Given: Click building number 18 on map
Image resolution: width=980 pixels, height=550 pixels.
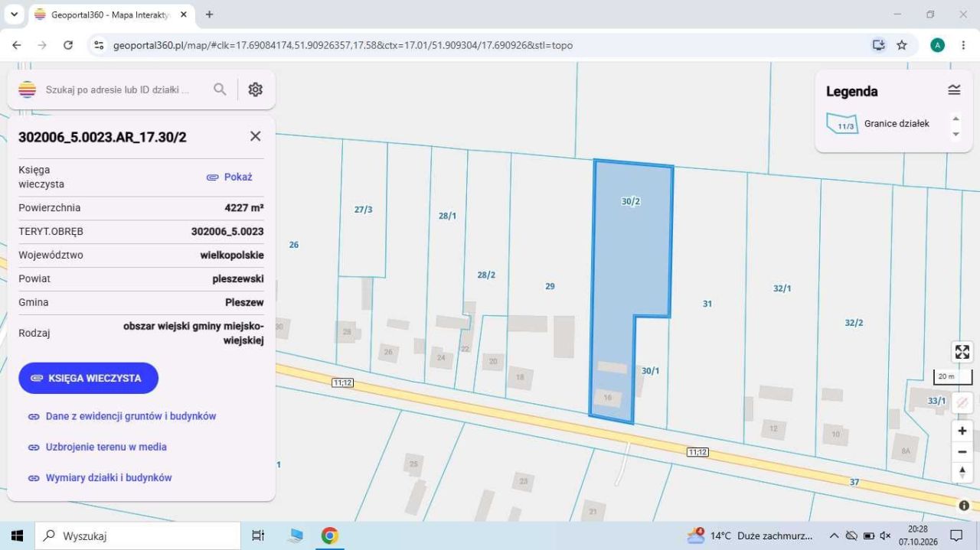Looking at the screenshot, I should (x=521, y=377).
